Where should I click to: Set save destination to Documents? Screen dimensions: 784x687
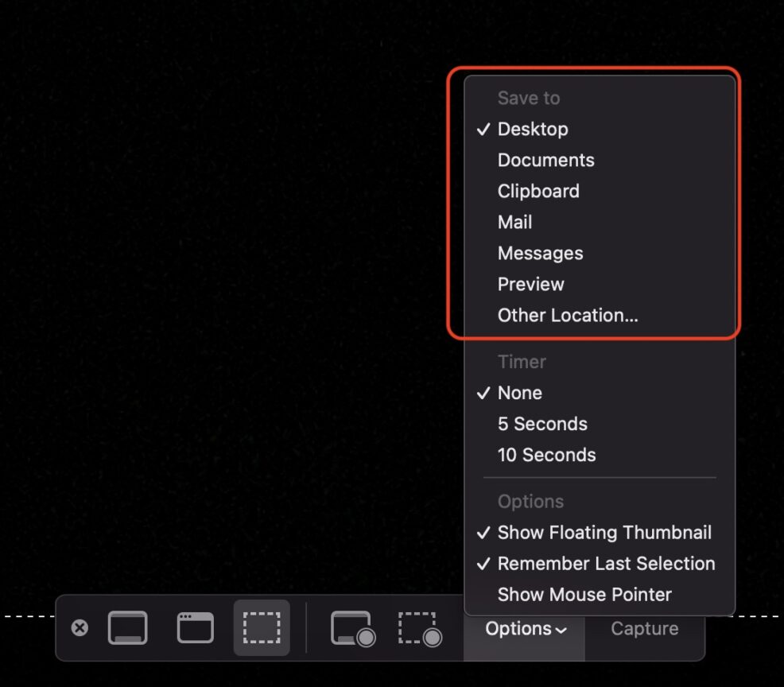click(x=545, y=160)
